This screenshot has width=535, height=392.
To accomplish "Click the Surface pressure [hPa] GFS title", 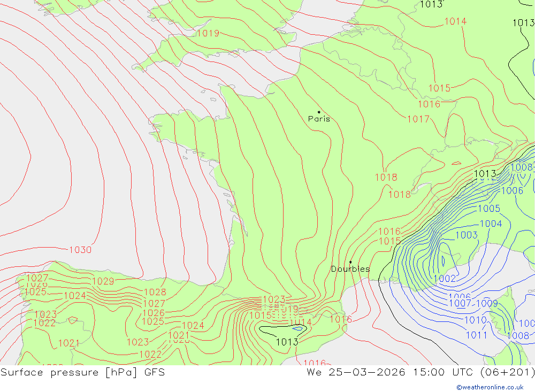I will pos(82,372).
